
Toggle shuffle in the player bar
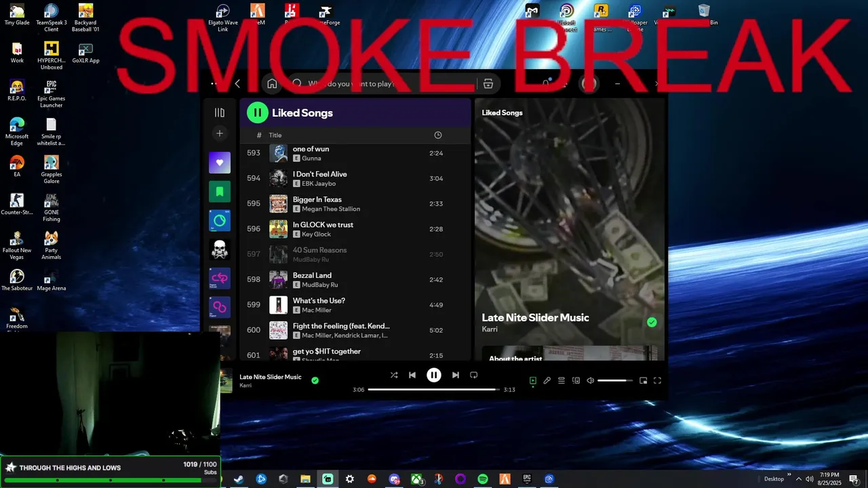[394, 375]
